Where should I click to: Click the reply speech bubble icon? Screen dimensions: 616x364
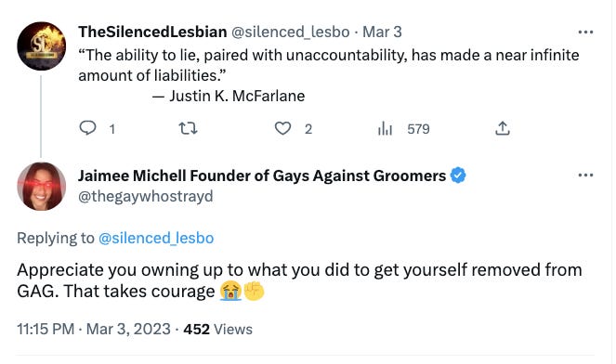(87, 128)
